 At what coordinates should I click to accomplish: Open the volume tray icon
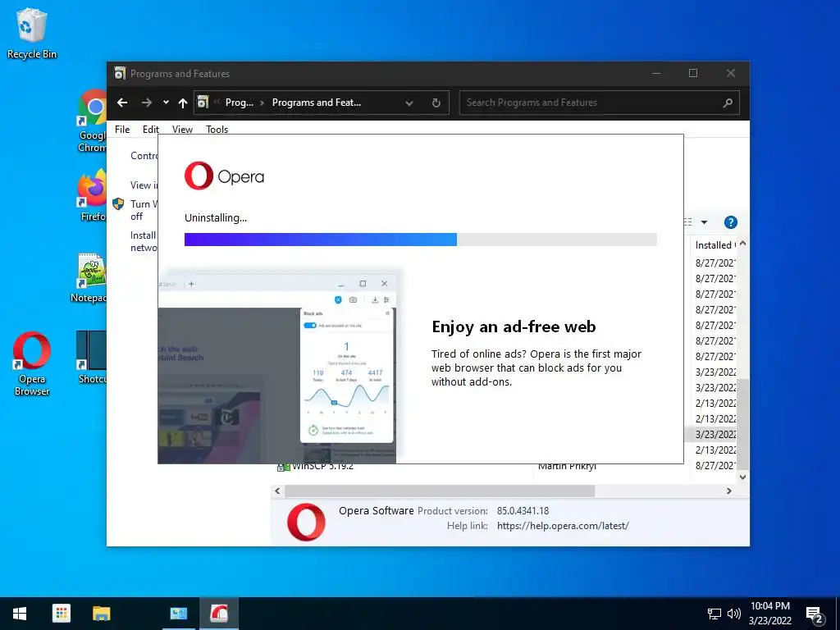click(x=734, y=614)
